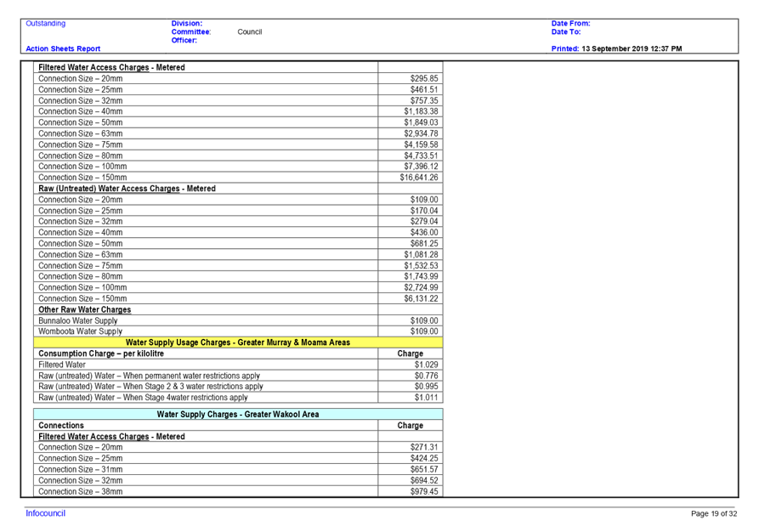Screen dimensions: 759x532
Task: Click Connection Size – 31mm row
Action: [238, 470]
